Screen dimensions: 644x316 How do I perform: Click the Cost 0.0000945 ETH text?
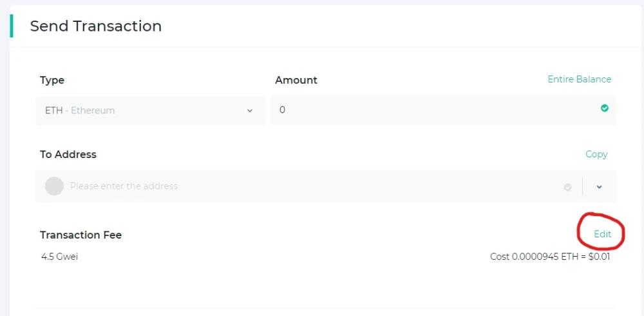pyautogui.click(x=533, y=257)
